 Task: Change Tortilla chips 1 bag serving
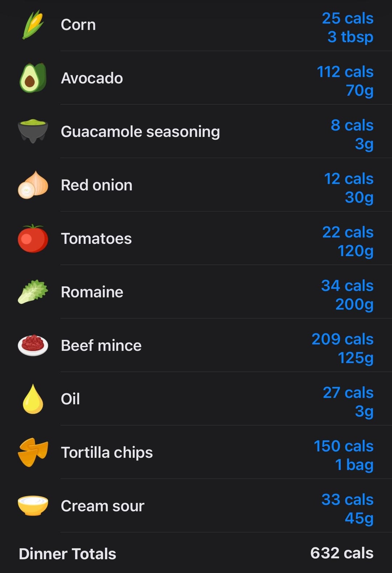click(354, 464)
